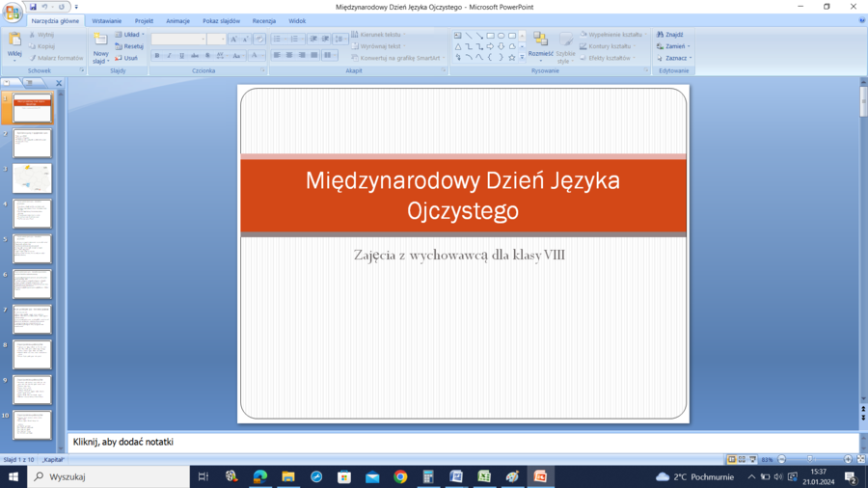Open the Układ layout dropdown
The width and height of the screenshot is (868, 488).
coord(130,35)
